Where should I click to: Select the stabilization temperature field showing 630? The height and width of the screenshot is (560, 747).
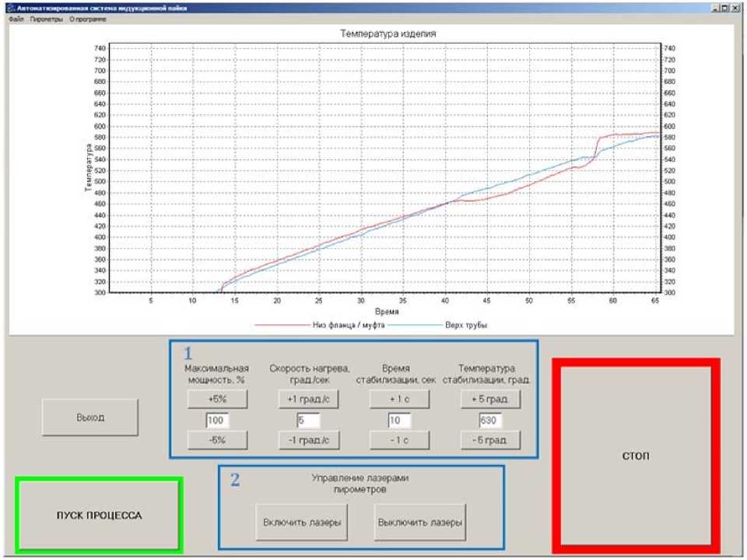[x=490, y=420]
